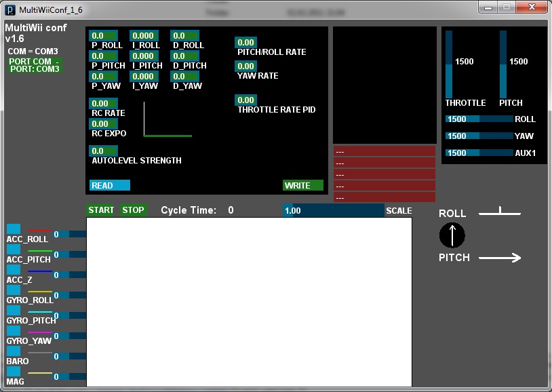
Task: Click the ACC_Z value slider
Action: pos(70,275)
